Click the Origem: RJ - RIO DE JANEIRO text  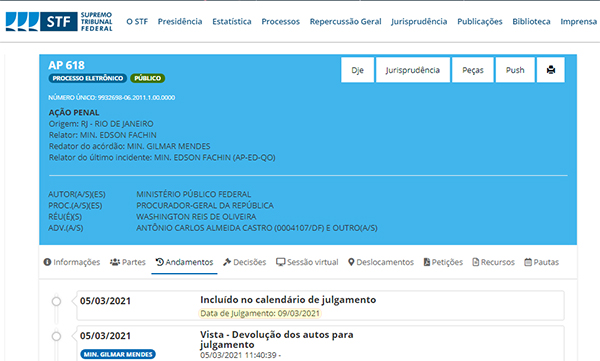click(101, 124)
